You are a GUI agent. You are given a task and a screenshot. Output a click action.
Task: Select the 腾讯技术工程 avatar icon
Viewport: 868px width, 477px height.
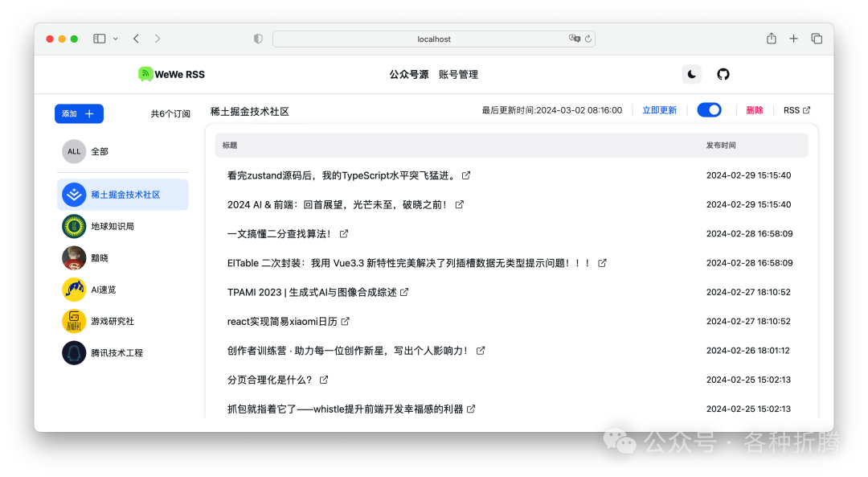pyautogui.click(x=74, y=352)
